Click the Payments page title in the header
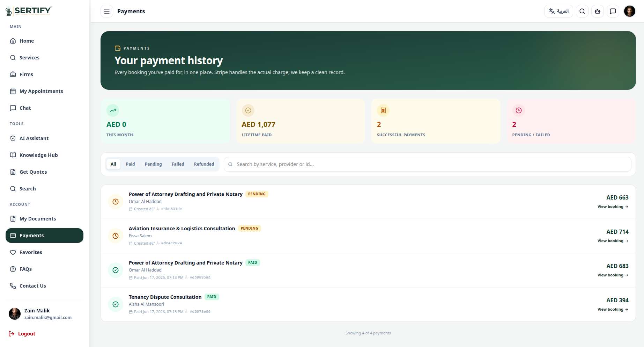Image resolution: width=644 pixels, height=347 pixels. [x=131, y=11]
